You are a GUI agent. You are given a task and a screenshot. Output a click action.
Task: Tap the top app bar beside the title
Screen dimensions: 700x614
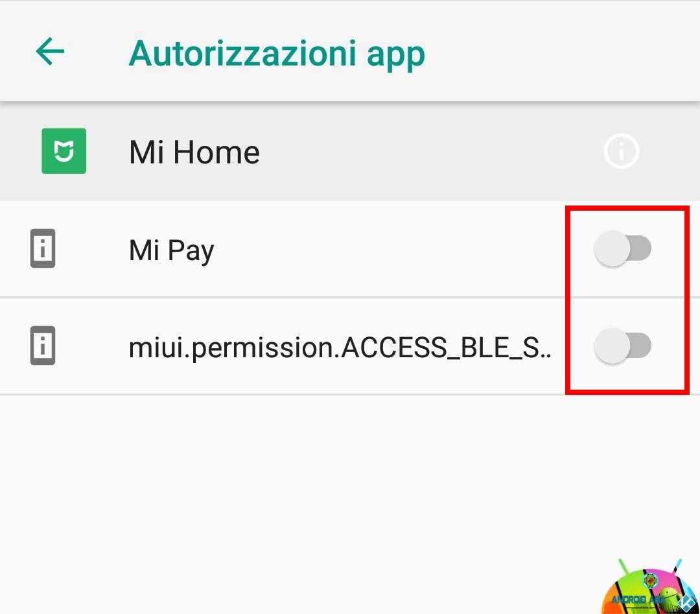pyautogui.click(x=558, y=53)
